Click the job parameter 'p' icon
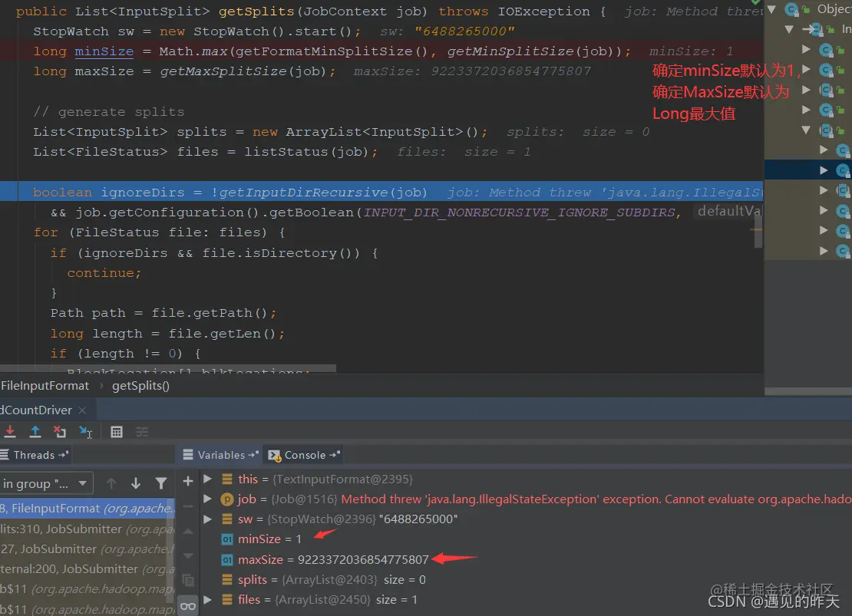This screenshot has height=616, width=852. [227, 499]
